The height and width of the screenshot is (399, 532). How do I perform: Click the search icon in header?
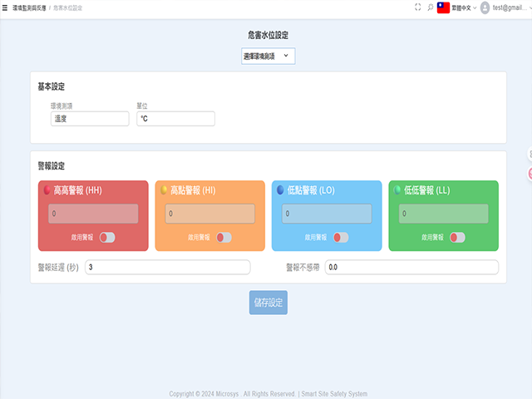point(430,7)
